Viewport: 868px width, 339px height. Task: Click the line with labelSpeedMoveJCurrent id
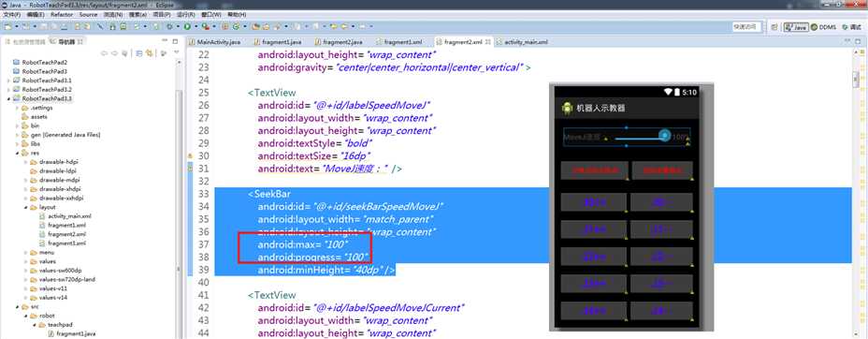361,307
